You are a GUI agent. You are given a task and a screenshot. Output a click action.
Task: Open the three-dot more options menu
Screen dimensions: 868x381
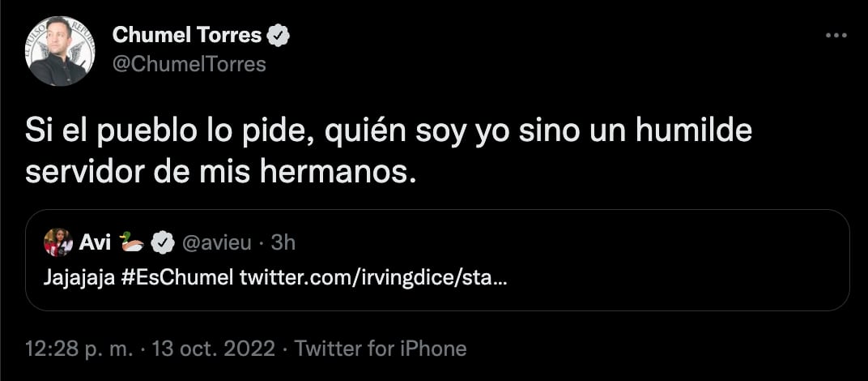tap(836, 36)
